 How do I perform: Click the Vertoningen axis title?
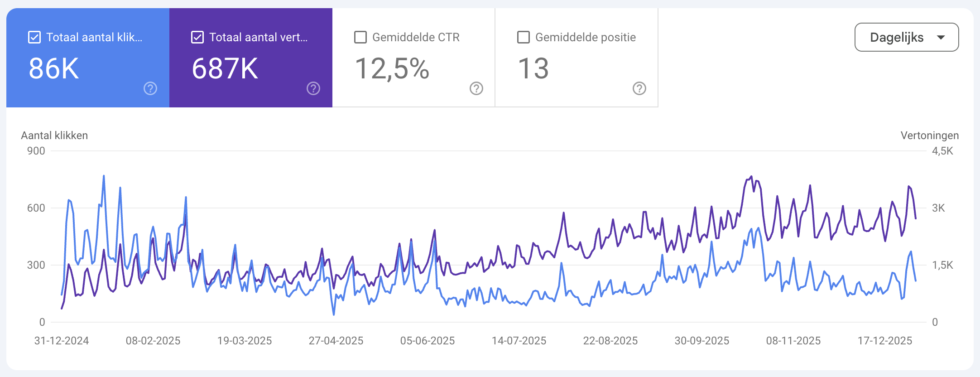click(x=929, y=135)
